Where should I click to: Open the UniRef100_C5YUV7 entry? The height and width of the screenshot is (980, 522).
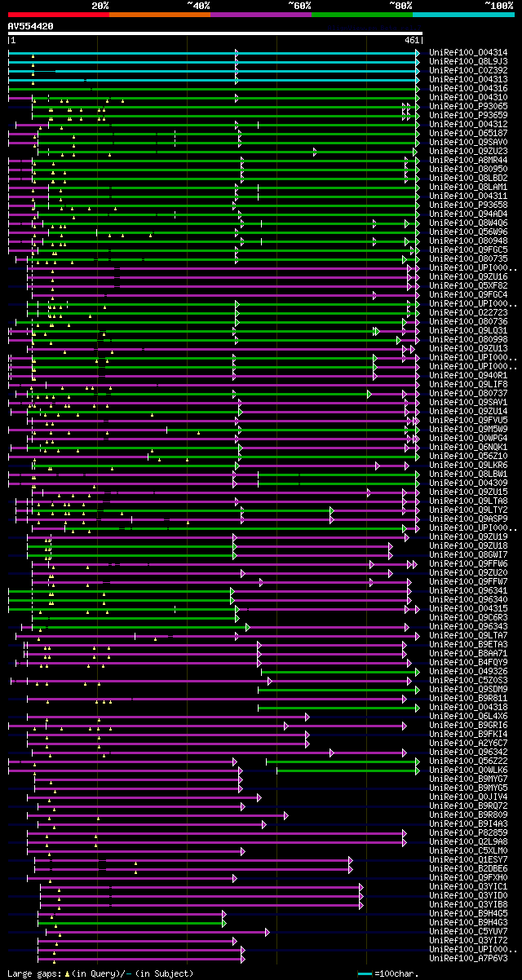click(468, 931)
